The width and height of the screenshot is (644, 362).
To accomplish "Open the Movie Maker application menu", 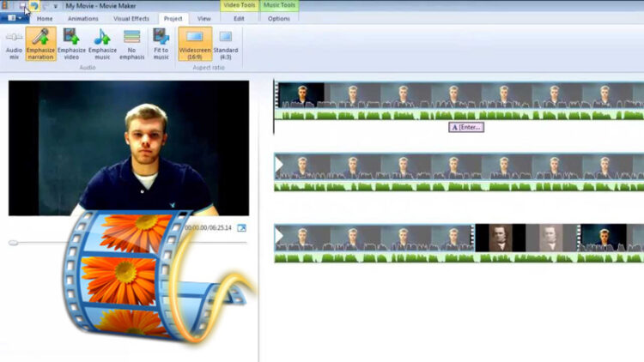I will coord(15,18).
